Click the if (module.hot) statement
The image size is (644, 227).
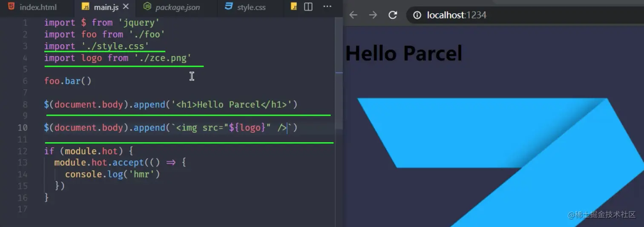[89, 151]
